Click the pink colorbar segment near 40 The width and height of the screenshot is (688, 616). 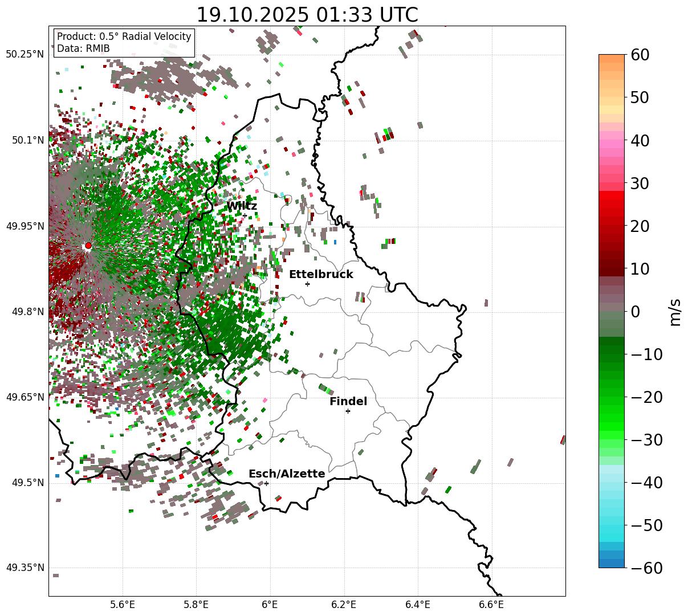pos(612,144)
